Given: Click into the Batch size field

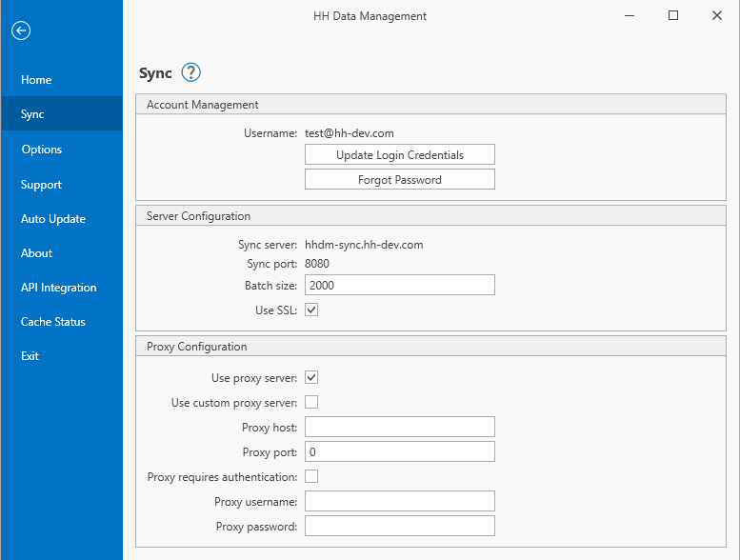Looking at the screenshot, I should [400, 285].
